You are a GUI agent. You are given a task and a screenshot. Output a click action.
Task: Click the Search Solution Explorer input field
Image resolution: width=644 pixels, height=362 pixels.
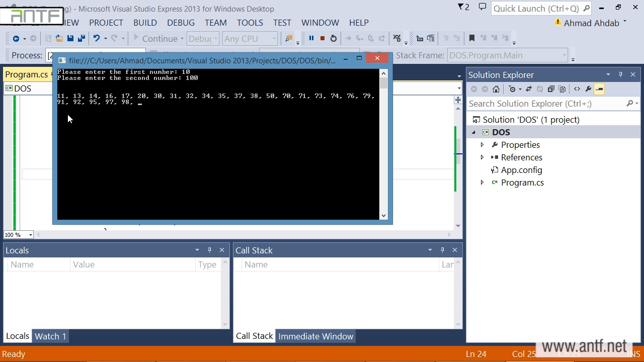[x=546, y=104]
